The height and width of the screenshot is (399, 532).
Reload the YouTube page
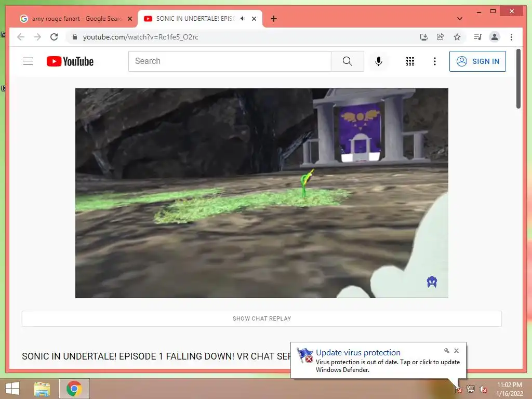(x=54, y=37)
